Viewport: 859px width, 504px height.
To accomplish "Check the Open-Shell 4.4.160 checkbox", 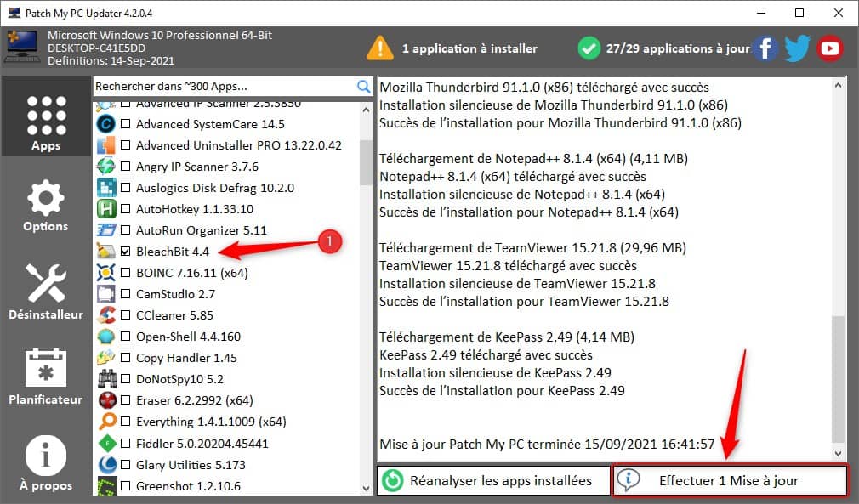I will click(126, 337).
